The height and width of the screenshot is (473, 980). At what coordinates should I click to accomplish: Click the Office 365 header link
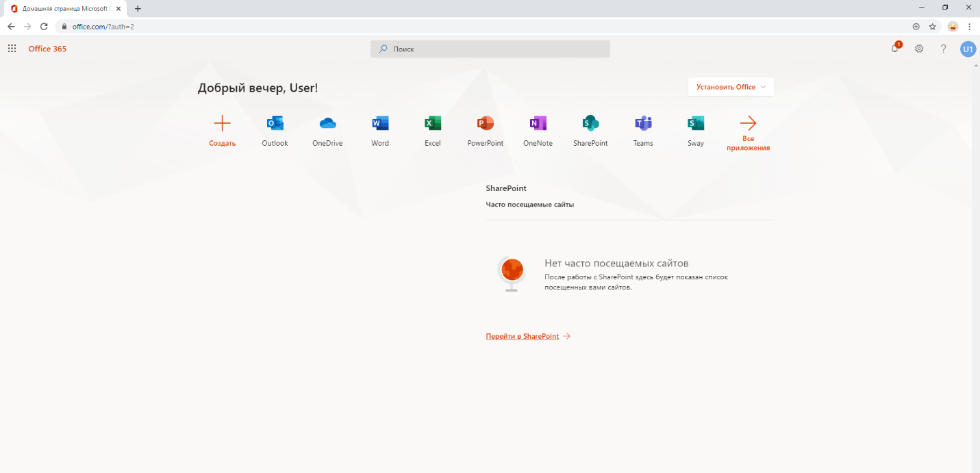tap(47, 49)
